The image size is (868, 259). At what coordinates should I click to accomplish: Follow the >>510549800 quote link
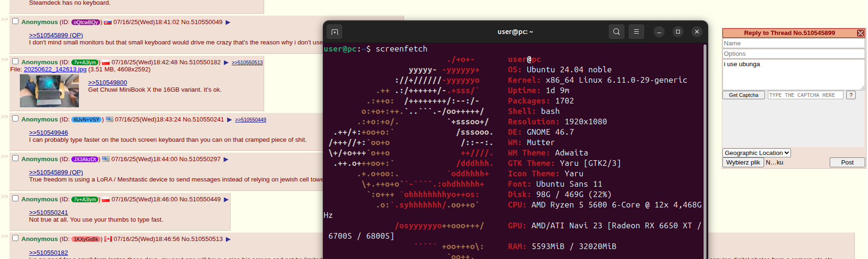(x=107, y=83)
